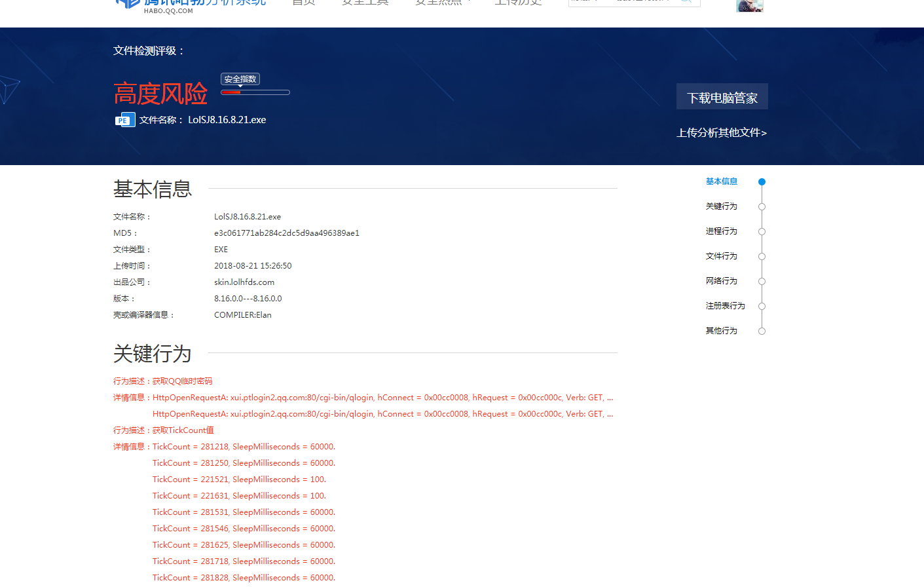Click the circle marker beside 网络行为
This screenshot has width=924, height=587.
[x=762, y=281]
